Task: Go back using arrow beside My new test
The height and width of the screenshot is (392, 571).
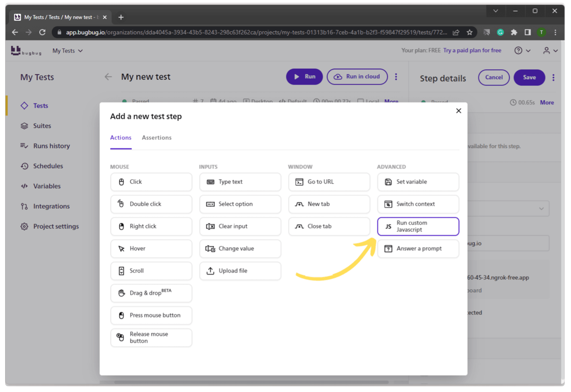Action: pos(108,77)
